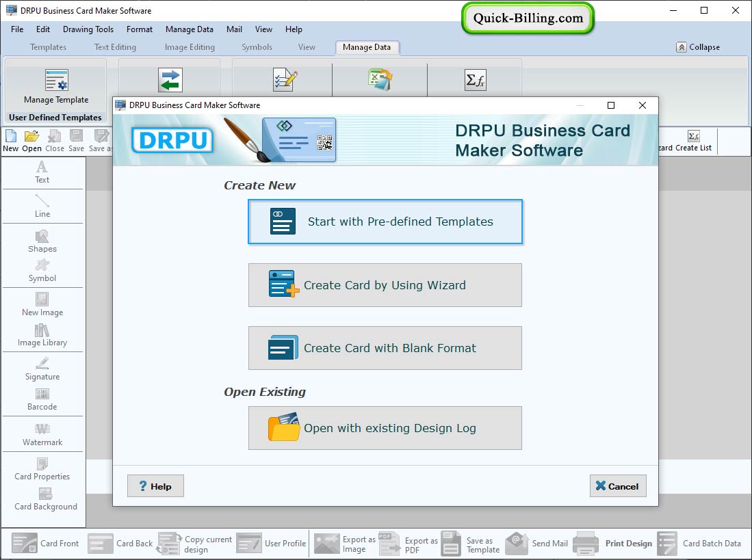Open Card Background in sidebar
This screenshot has width=752, height=560.
(46, 500)
